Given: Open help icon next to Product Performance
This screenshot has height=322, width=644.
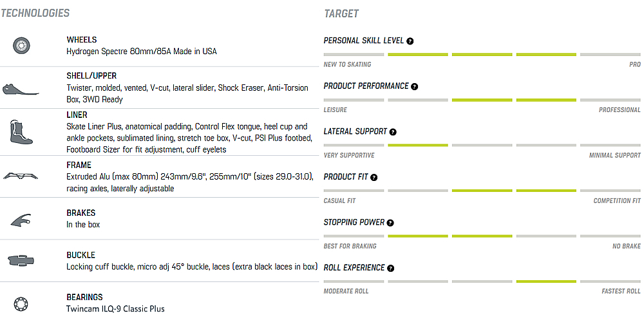Looking at the screenshot, I should coord(414,87).
